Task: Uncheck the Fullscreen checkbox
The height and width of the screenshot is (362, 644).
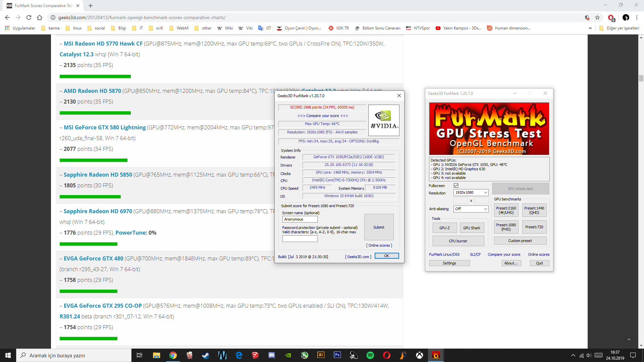Action: 456,186
